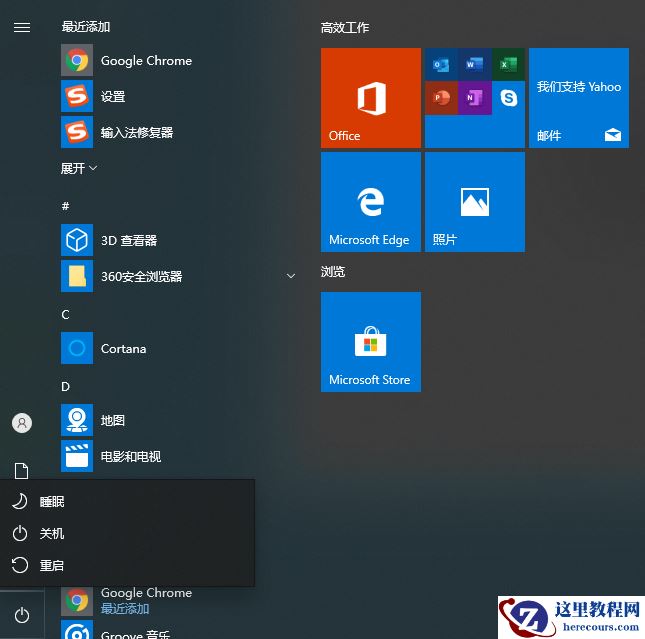Click the power button icon

(22, 616)
